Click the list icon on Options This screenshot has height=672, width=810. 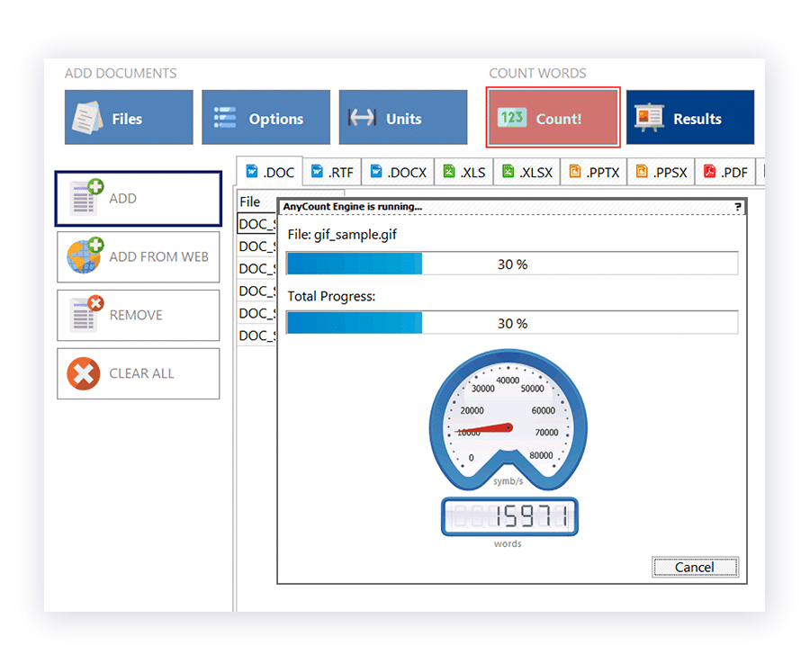225,118
